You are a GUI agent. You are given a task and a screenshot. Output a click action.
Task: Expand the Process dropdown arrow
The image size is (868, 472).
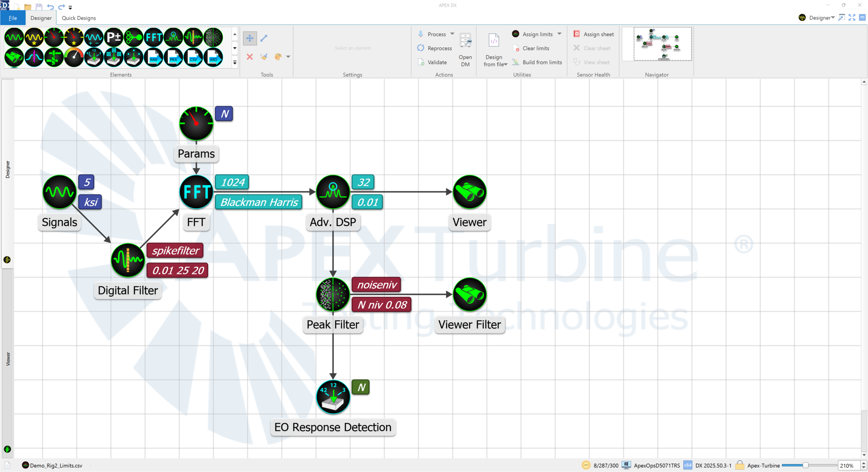click(x=452, y=34)
